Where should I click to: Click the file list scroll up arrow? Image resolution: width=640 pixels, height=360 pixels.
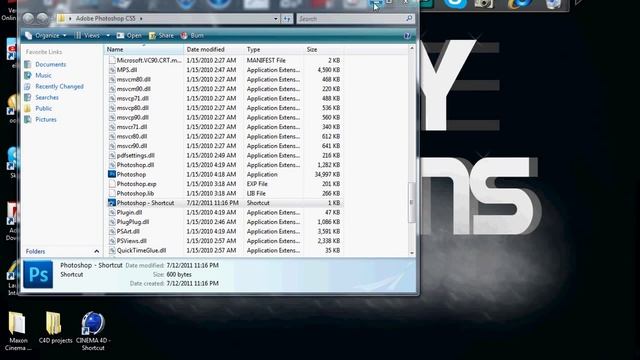(x=411, y=49)
